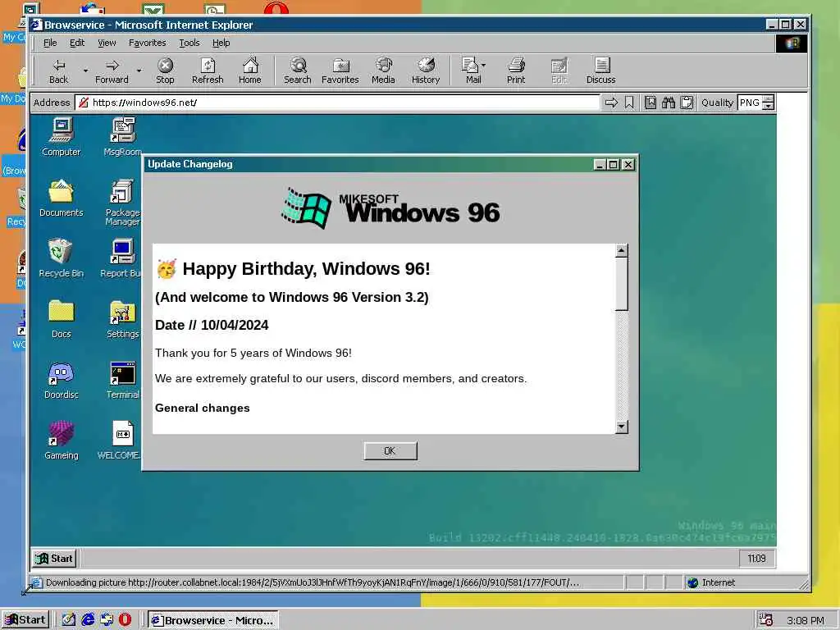Open the Tools menu
The height and width of the screenshot is (630, 840).
189,43
